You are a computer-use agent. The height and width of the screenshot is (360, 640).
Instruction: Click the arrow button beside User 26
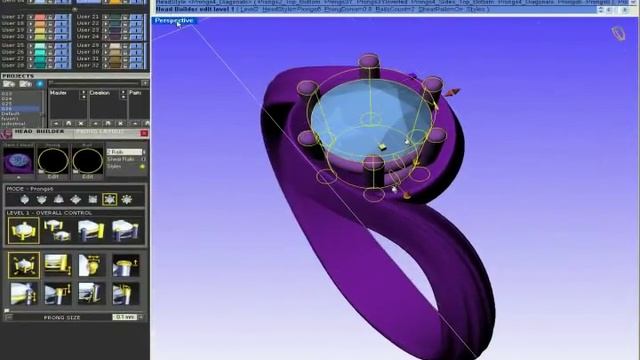(30, 52)
